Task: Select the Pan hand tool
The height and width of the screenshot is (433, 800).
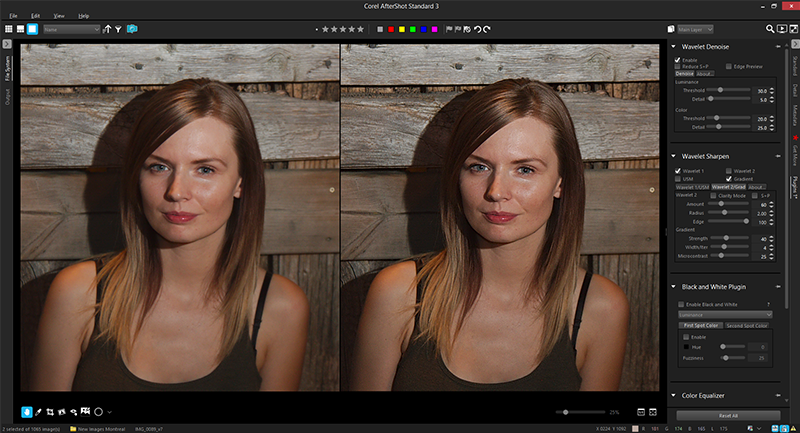Action: point(27,412)
